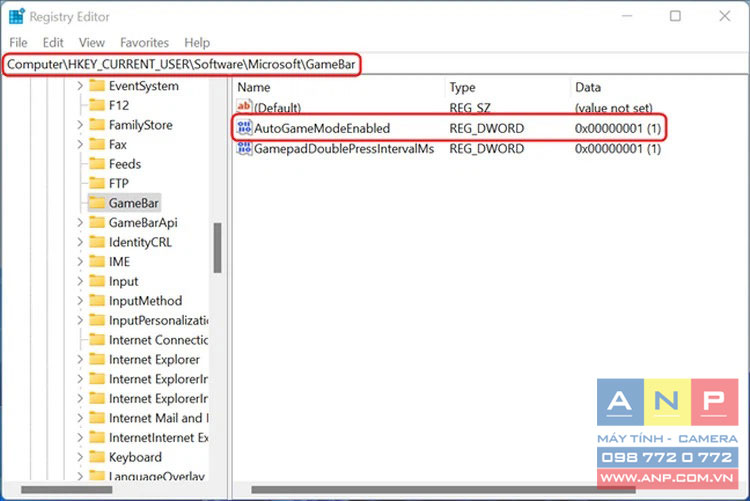Viewport: 750px width, 501px height.
Task: Select the IdentityCRL key label
Action: pyautogui.click(x=140, y=242)
